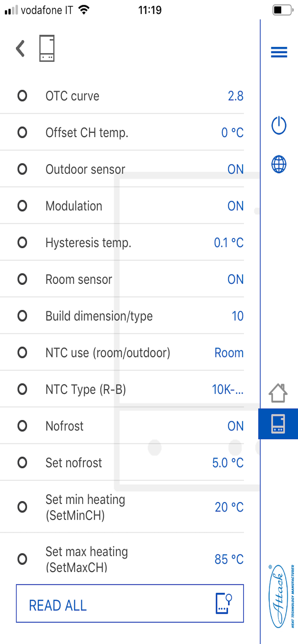Open the hamburger menu

[279, 52]
